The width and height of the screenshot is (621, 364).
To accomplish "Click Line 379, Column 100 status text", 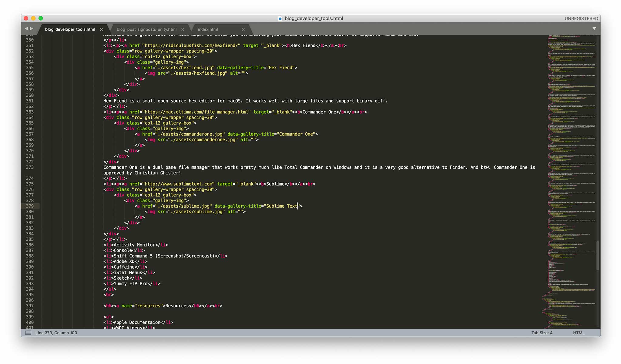I will tap(56, 333).
